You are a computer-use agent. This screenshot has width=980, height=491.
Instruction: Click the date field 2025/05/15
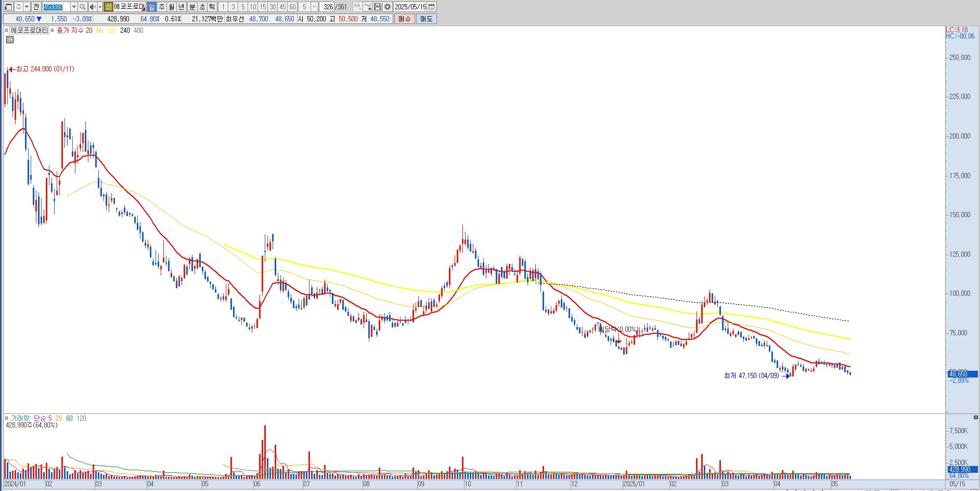[x=410, y=7]
